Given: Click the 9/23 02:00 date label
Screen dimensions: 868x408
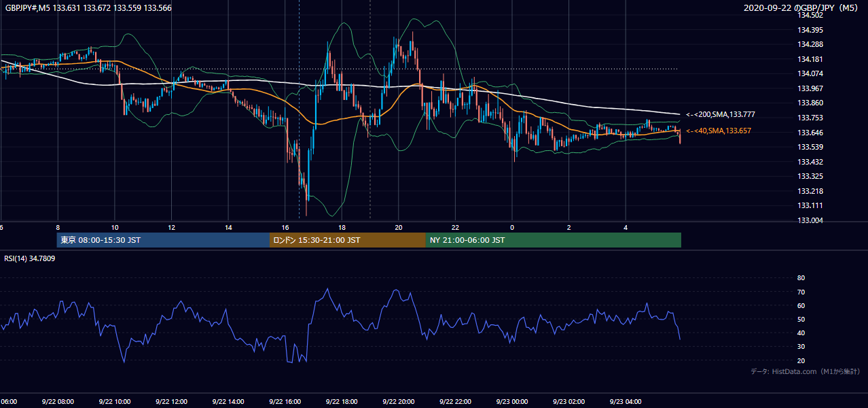Looking at the screenshot, I should click(569, 401).
